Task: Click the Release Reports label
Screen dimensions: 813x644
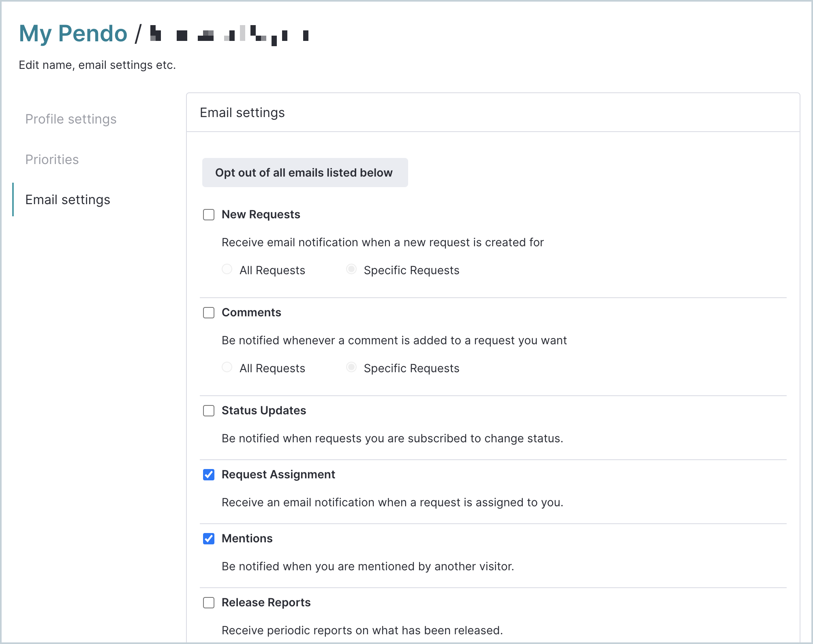Action: click(266, 603)
